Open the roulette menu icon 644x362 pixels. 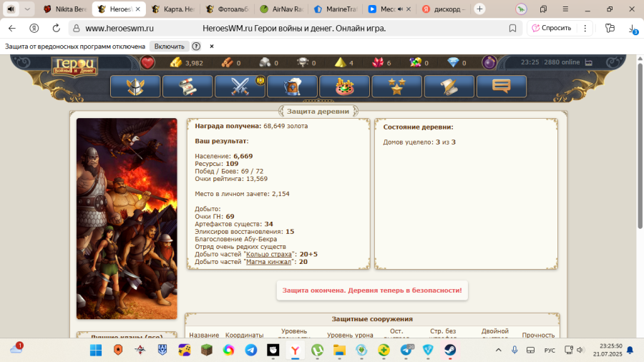click(x=344, y=86)
